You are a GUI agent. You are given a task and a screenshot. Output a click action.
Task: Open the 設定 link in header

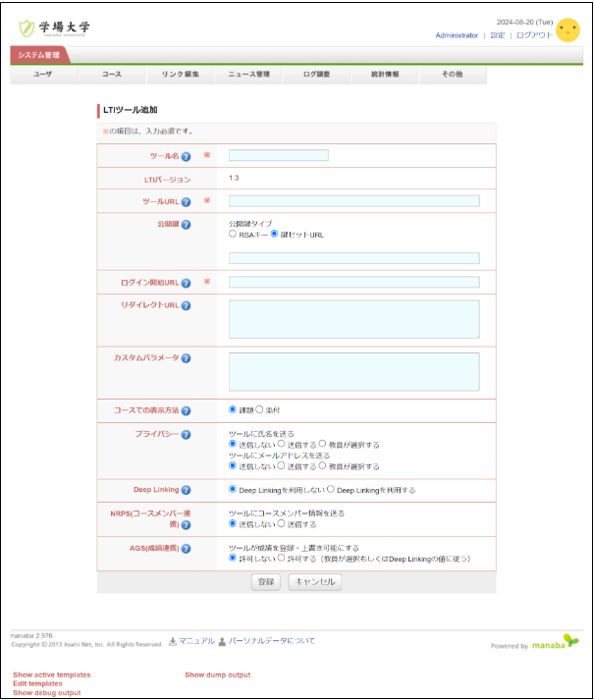497,35
